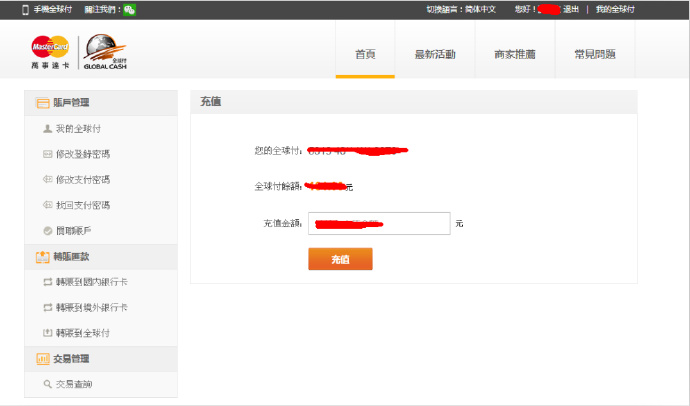Open 修改支付密碼 in the sidebar
Viewport: 690px width, 406px height.
(x=83, y=179)
